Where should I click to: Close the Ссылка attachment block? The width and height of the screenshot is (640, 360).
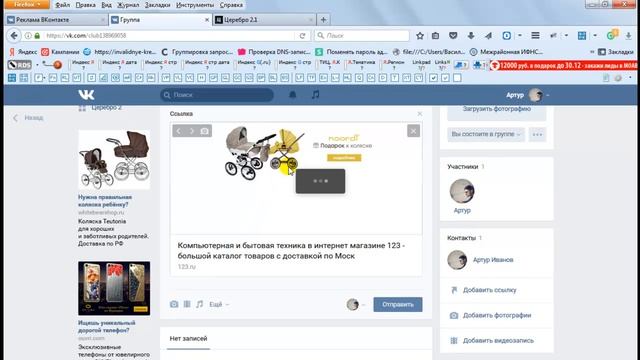click(420, 114)
